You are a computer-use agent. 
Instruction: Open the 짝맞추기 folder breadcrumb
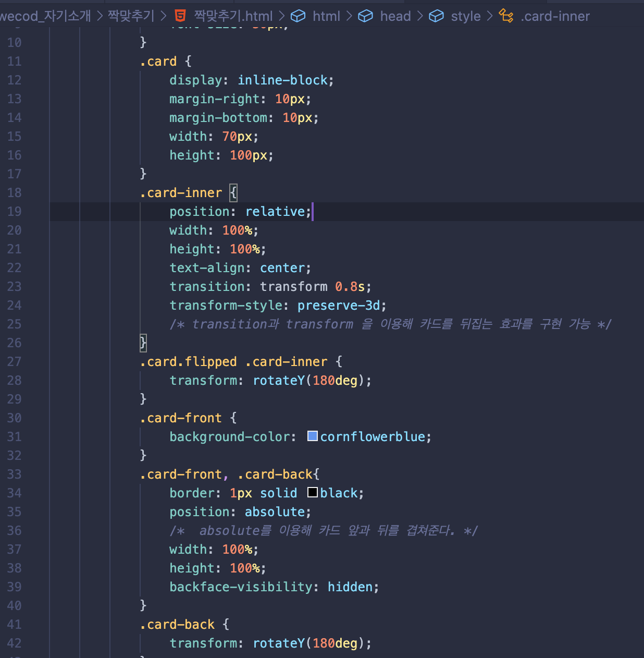[131, 16]
